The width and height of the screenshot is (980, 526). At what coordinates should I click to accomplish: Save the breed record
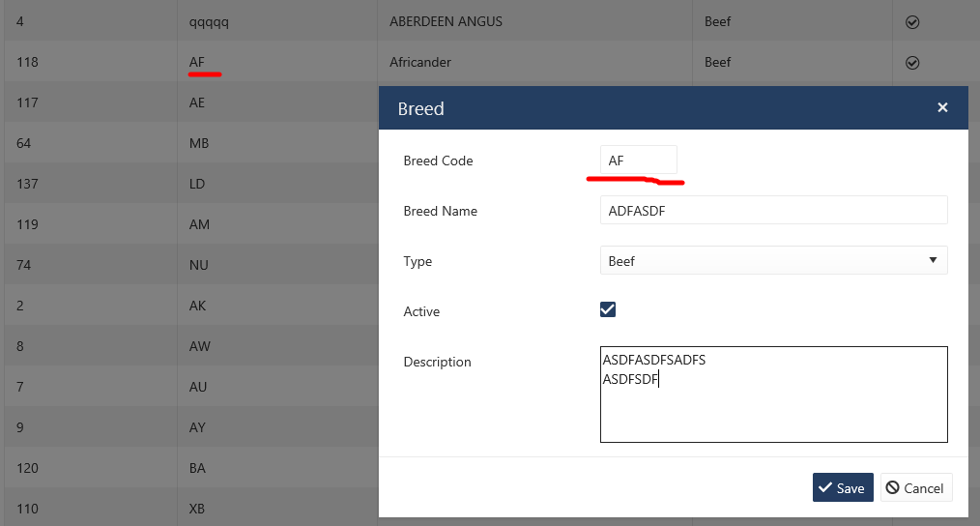point(843,488)
